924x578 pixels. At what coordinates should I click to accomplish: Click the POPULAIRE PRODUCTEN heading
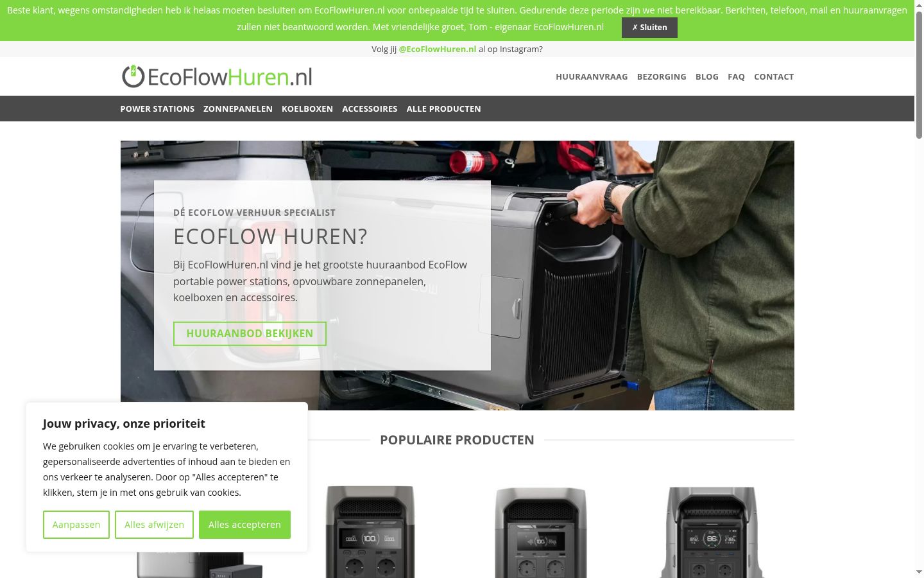(x=457, y=440)
